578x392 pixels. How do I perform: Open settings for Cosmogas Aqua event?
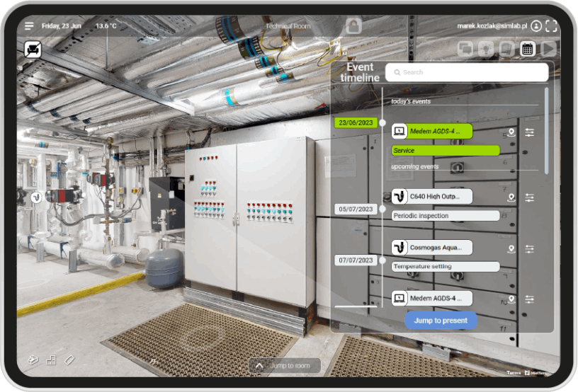click(x=529, y=249)
